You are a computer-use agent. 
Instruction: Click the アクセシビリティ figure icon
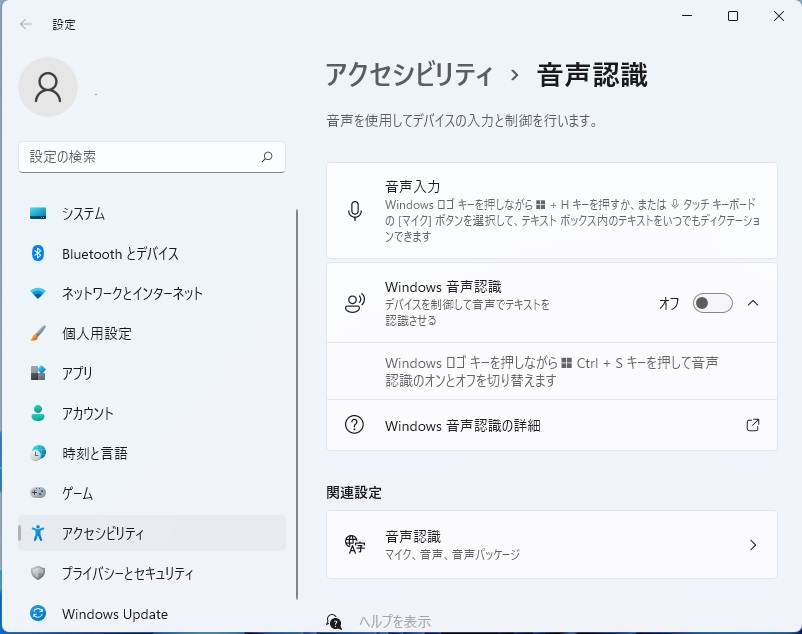point(38,533)
